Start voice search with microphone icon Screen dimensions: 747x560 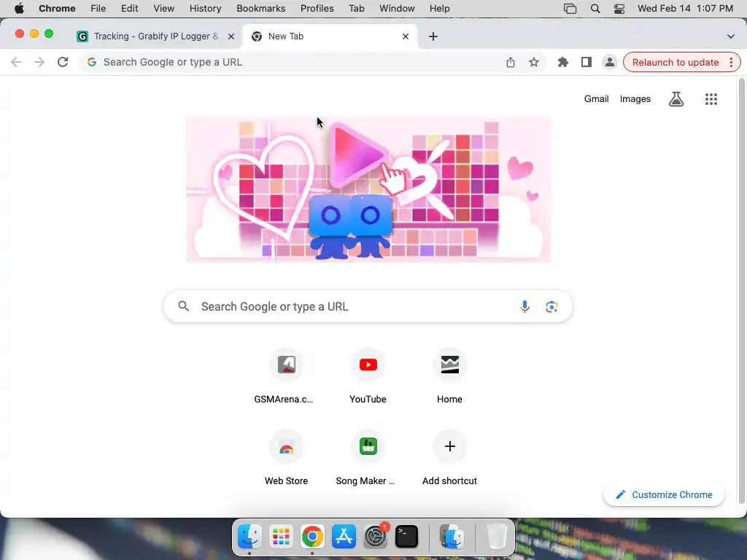(x=525, y=307)
